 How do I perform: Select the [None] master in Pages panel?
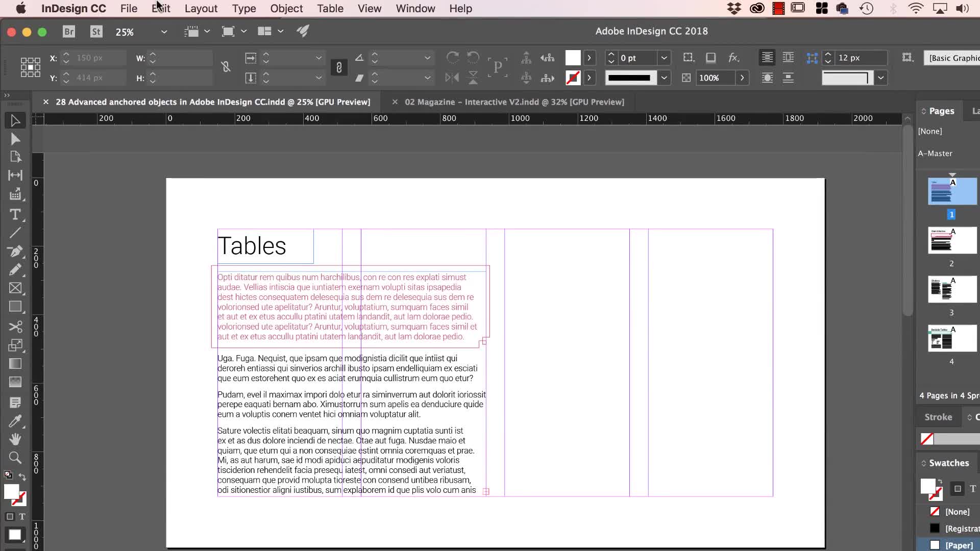point(930,132)
